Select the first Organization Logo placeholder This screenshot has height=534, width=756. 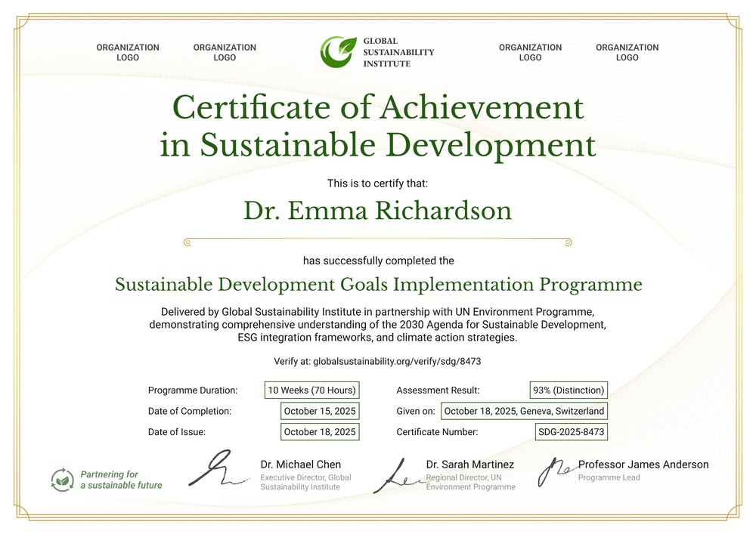[127, 52]
